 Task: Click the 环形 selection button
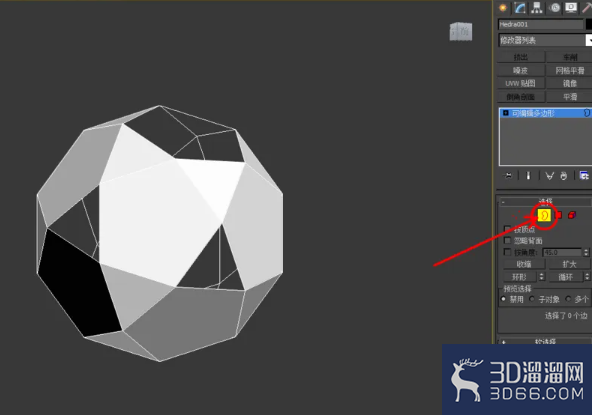[520, 277]
